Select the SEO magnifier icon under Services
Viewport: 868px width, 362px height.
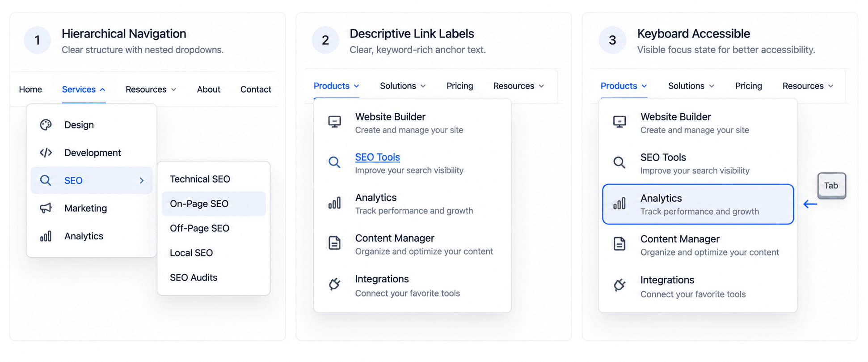tap(46, 180)
